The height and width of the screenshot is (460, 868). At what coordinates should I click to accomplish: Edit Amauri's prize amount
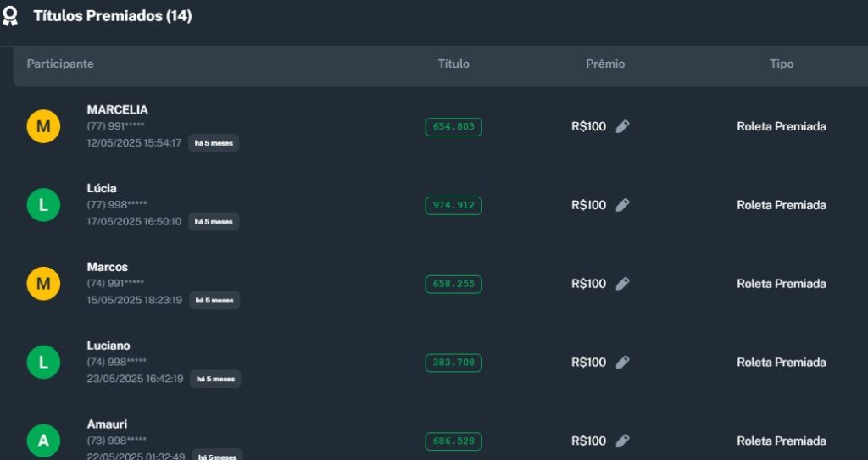tap(622, 441)
